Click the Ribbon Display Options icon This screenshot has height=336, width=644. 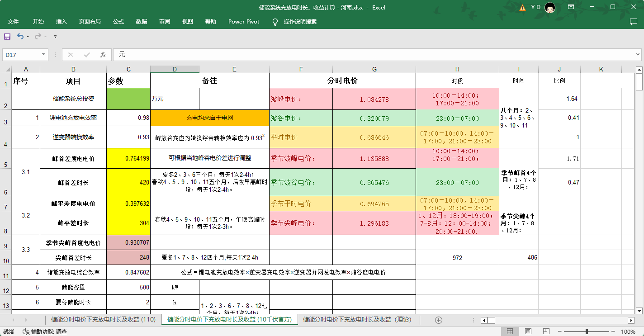(x=571, y=7)
